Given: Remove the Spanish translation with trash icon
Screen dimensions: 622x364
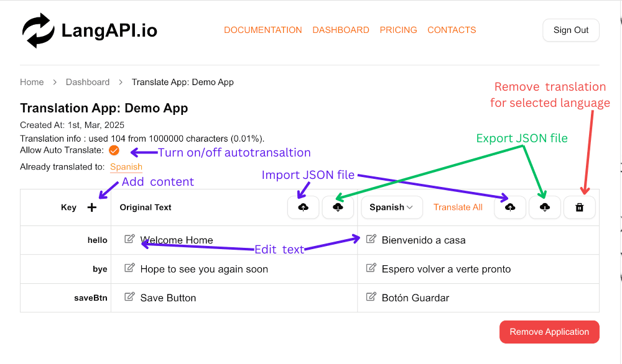Looking at the screenshot, I should (580, 207).
